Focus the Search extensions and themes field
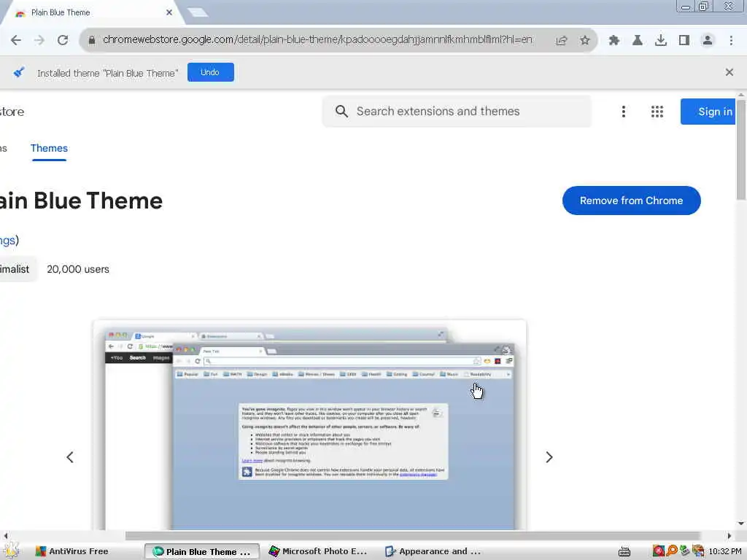The width and height of the screenshot is (747, 560). point(457,112)
